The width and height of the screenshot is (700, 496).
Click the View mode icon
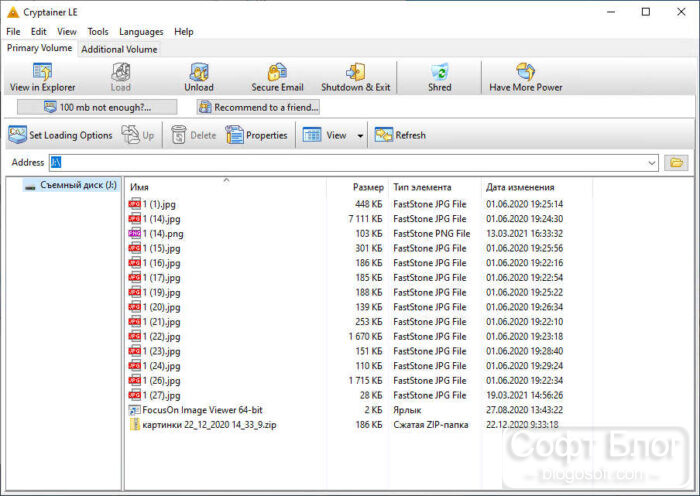point(312,135)
